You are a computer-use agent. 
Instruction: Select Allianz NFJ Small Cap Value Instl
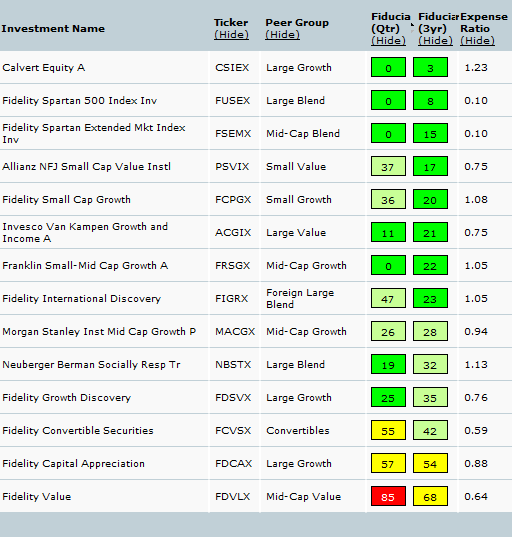coord(86,166)
